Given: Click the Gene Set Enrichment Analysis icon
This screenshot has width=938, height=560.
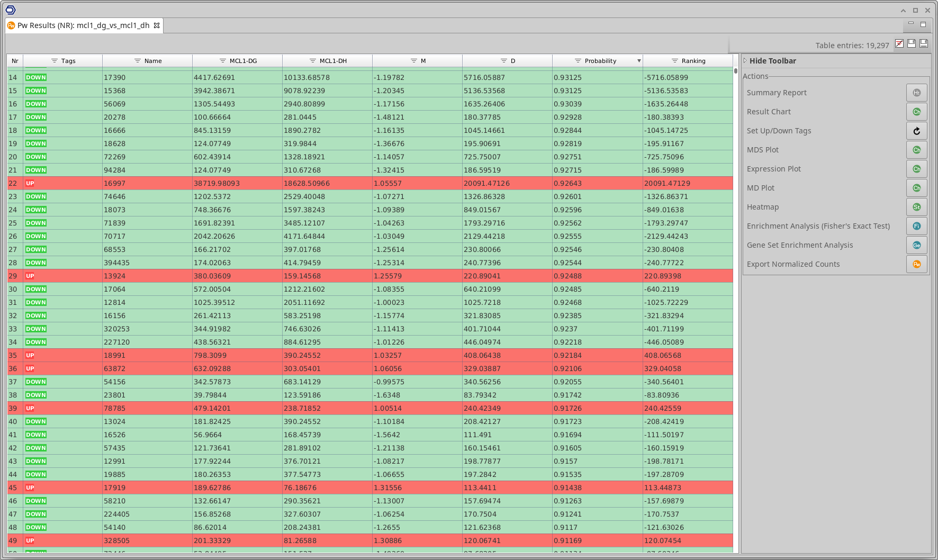Looking at the screenshot, I should (x=916, y=245).
